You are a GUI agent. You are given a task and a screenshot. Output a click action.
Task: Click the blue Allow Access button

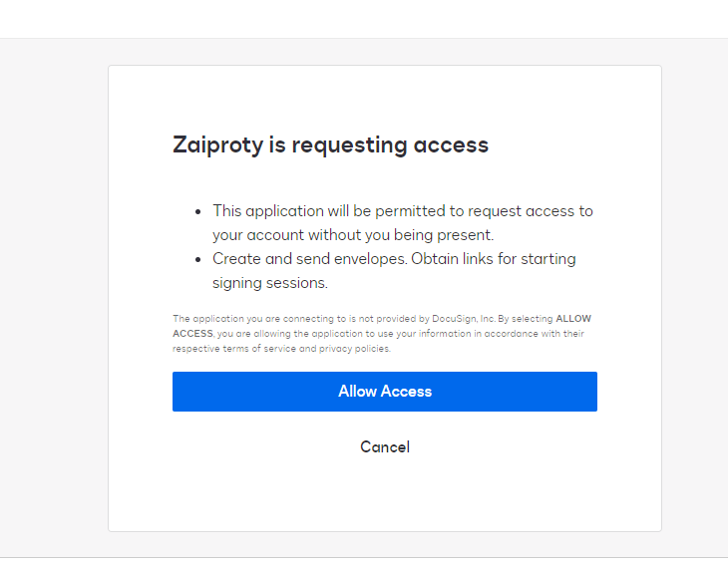[x=384, y=392]
